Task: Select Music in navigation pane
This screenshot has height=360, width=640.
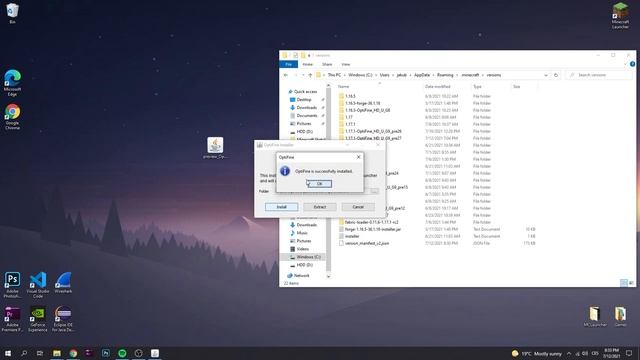Action: pyautogui.click(x=302, y=233)
